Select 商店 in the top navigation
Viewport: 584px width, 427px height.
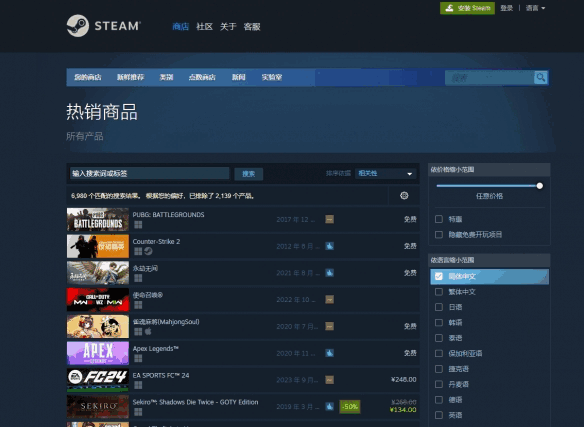coord(181,26)
